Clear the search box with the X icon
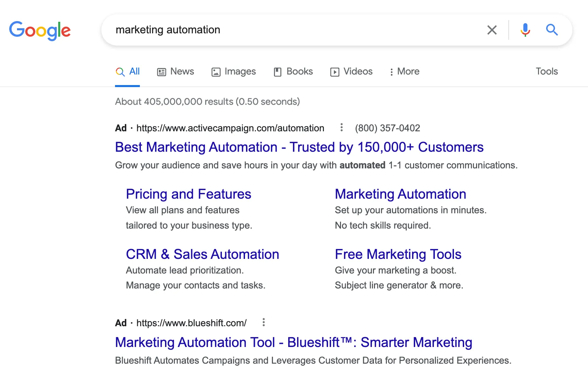 tap(492, 30)
